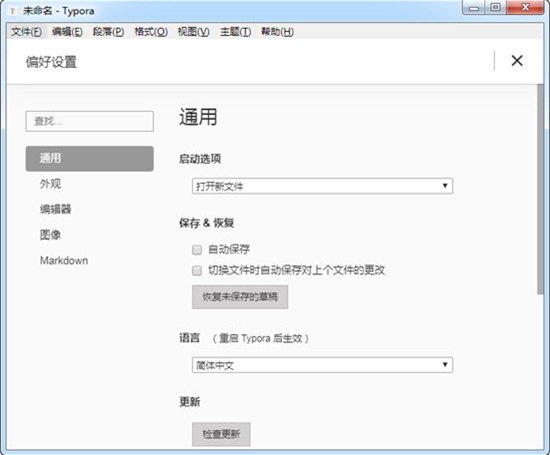The width and height of the screenshot is (550, 455).
Task: Open the 视图(V) menu
Action: 193,32
